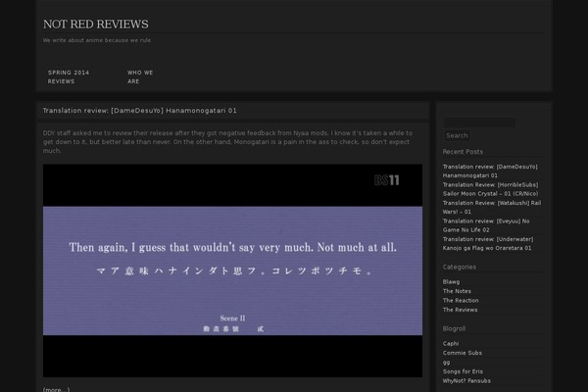Open recent post HorribleSubs Sailor Moon Crystal
Viewport: 588px width, 392px height.
(x=491, y=189)
